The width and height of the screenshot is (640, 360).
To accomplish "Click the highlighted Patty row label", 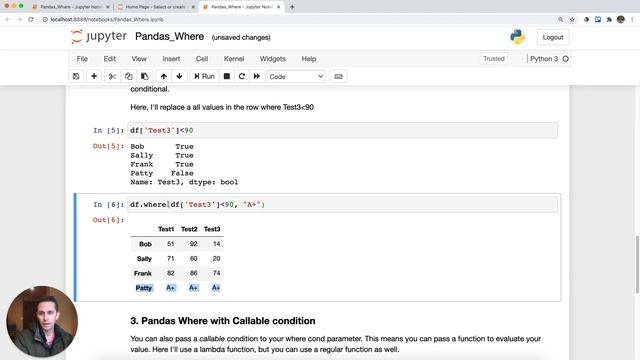I will (144, 288).
